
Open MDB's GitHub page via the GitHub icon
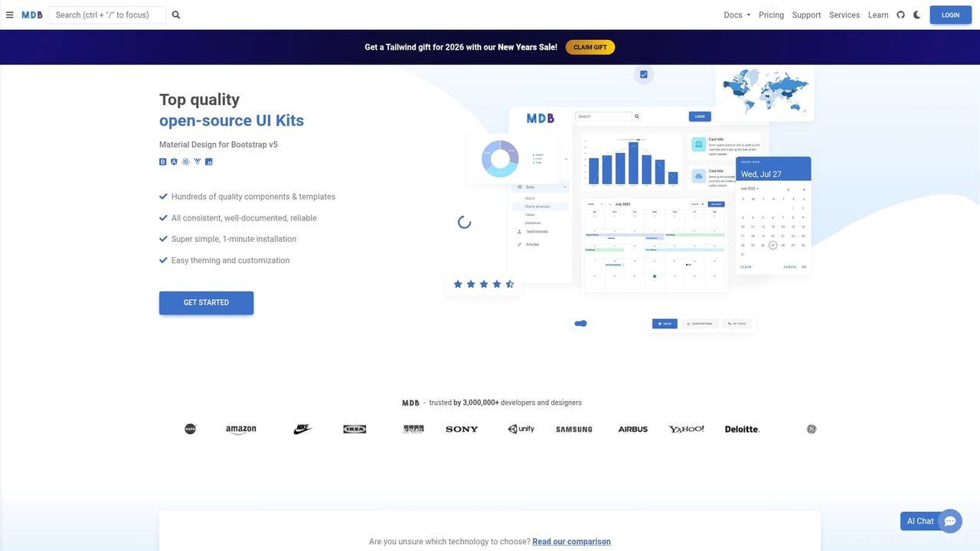click(901, 15)
